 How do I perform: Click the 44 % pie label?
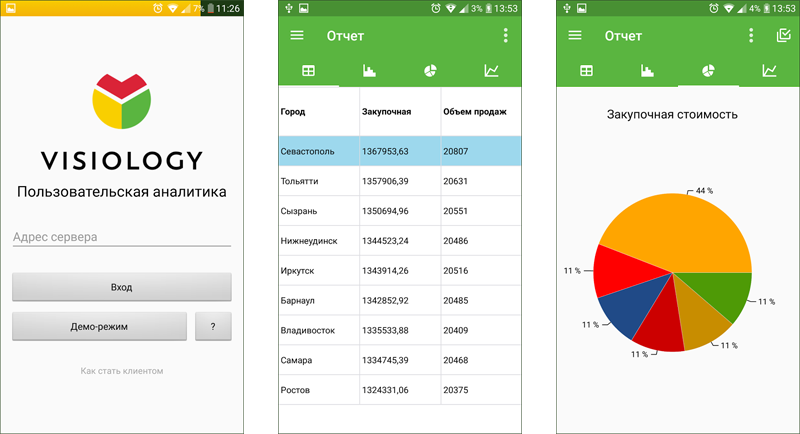(704, 191)
